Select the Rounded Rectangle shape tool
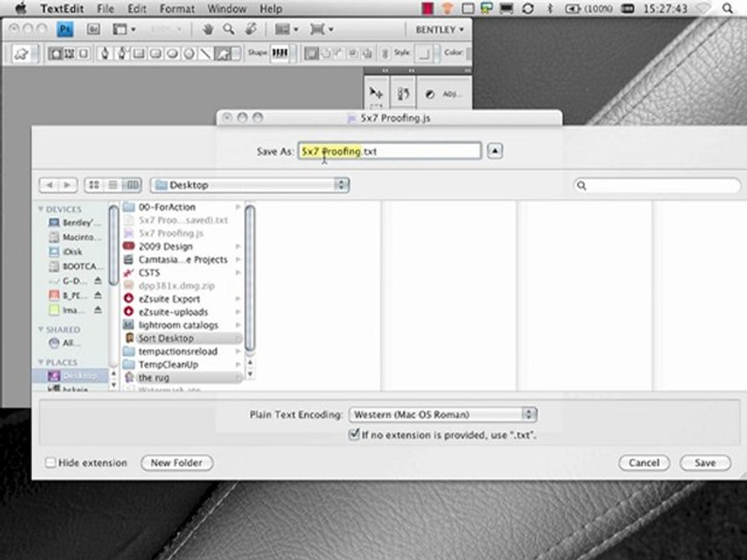Viewport: 747px width, 560px height. pos(156,54)
